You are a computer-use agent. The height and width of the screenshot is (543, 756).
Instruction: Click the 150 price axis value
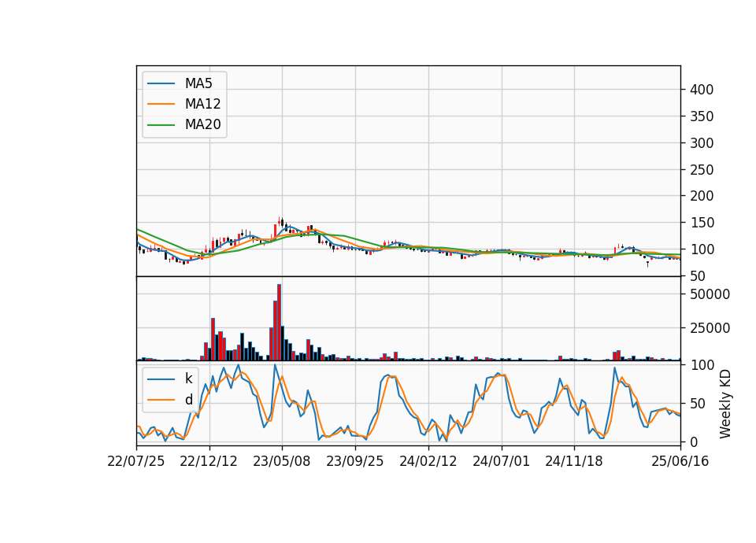[x=702, y=223]
